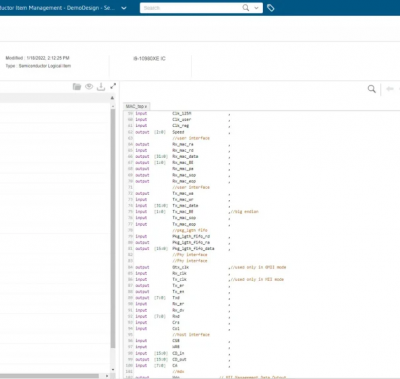The height and width of the screenshot is (379, 400).
Task: Click the Crs signal name
Action: pyautogui.click(x=176, y=322)
